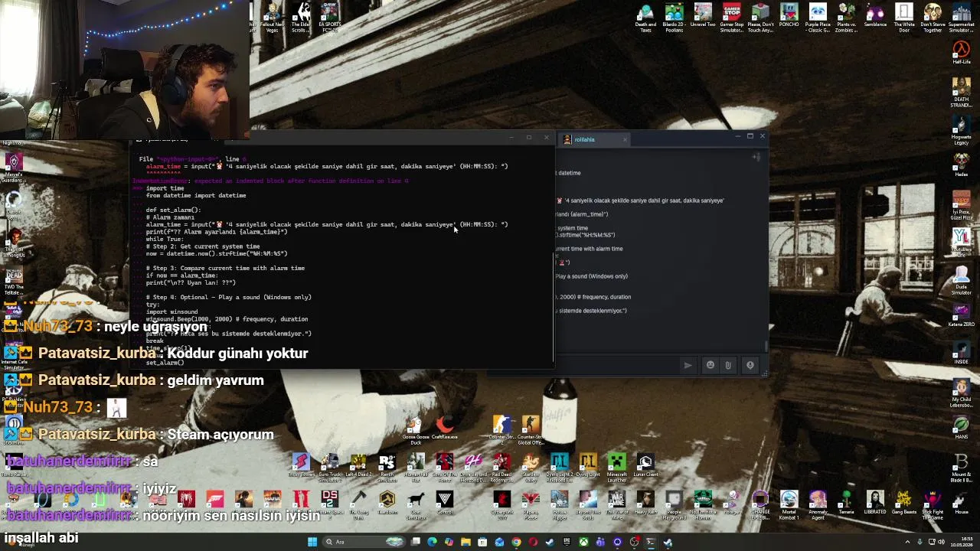Open Left 4 Dead 2 shortcut

[x=358, y=465]
